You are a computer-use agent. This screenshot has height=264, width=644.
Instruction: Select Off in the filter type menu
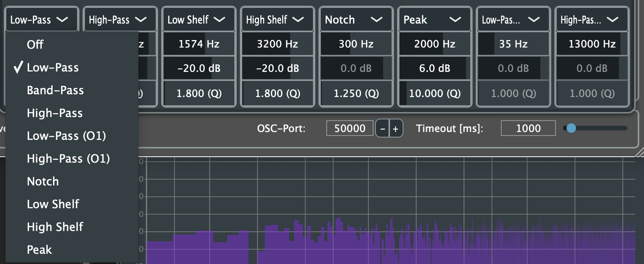coord(35,45)
